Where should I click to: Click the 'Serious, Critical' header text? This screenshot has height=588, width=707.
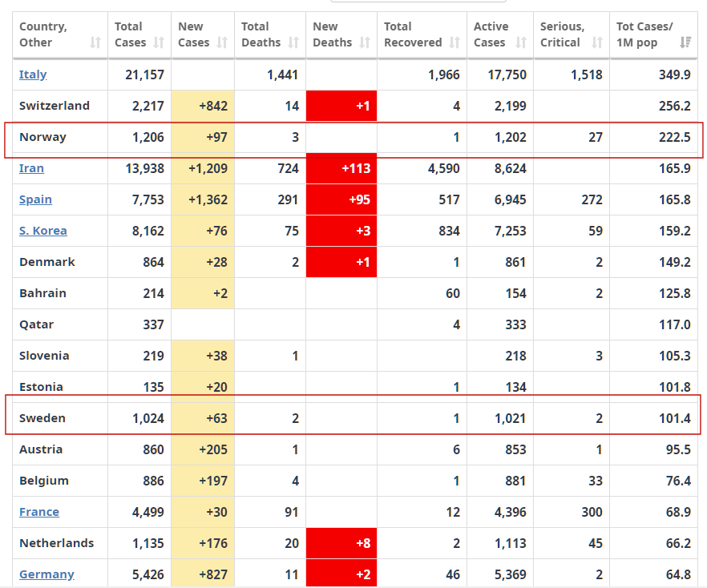point(562,34)
